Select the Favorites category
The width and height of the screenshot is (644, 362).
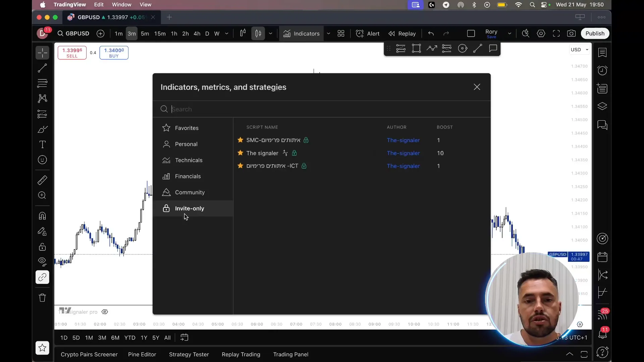click(x=193, y=128)
